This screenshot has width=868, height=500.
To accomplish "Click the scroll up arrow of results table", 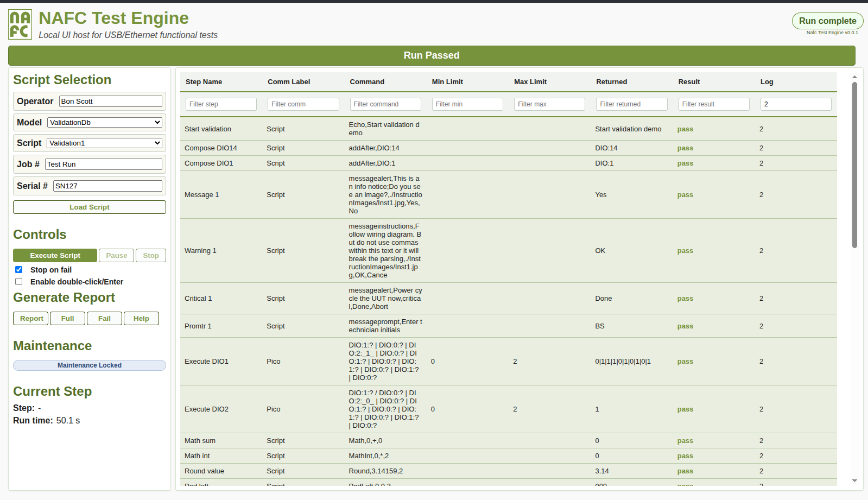I will click(854, 77).
